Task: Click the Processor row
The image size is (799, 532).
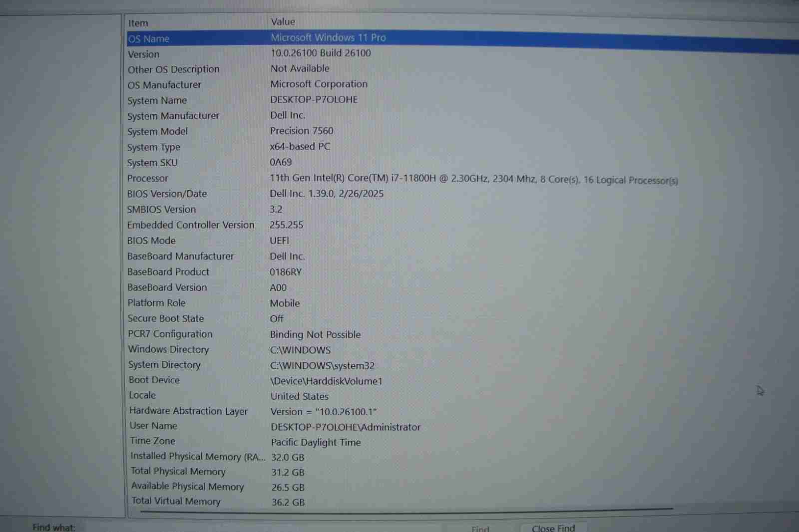Action: point(147,178)
